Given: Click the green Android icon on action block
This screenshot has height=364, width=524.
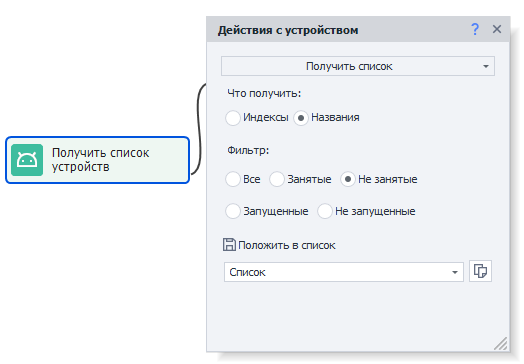Looking at the screenshot, I should pos(27,160).
